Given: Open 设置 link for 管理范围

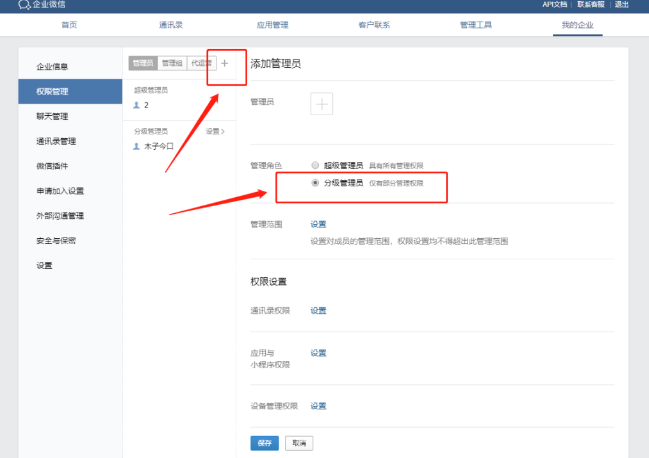Looking at the screenshot, I should click(x=318, y=224).
